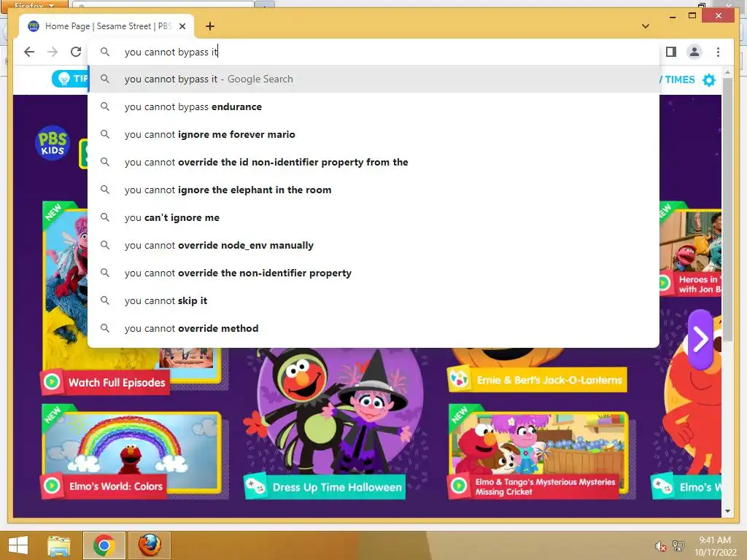
Task: Switch to Firefox in the taskbar
Action: click(x=149, y=545)
